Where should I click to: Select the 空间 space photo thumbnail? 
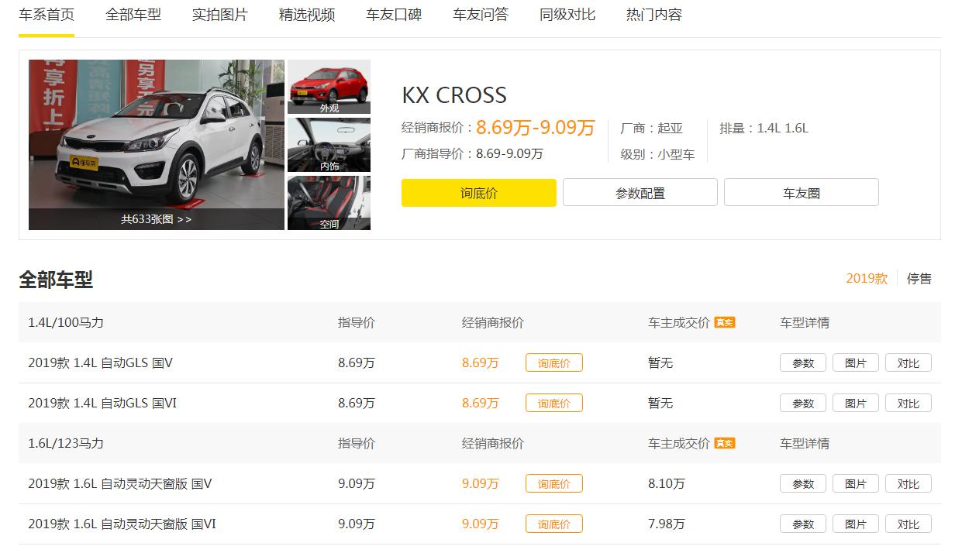[329, 202]
